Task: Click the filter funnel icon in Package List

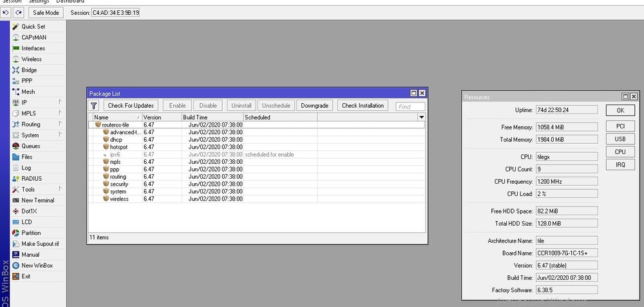Action: (x=93, y=106)
